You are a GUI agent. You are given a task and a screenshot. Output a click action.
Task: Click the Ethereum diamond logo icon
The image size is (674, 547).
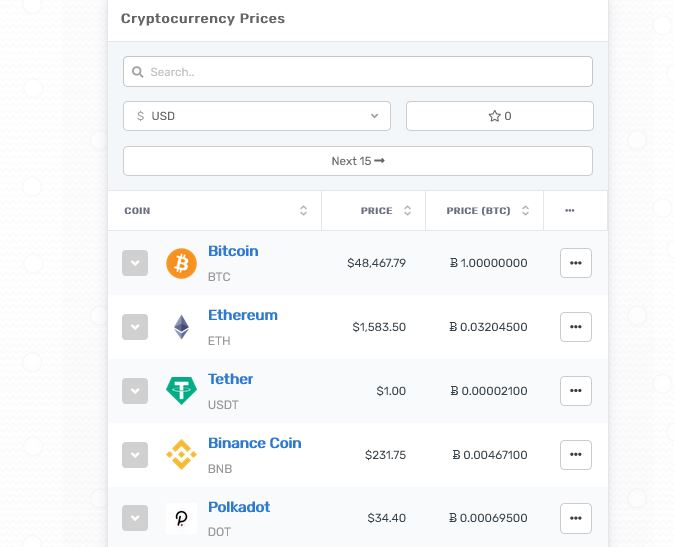click(181, 327)
